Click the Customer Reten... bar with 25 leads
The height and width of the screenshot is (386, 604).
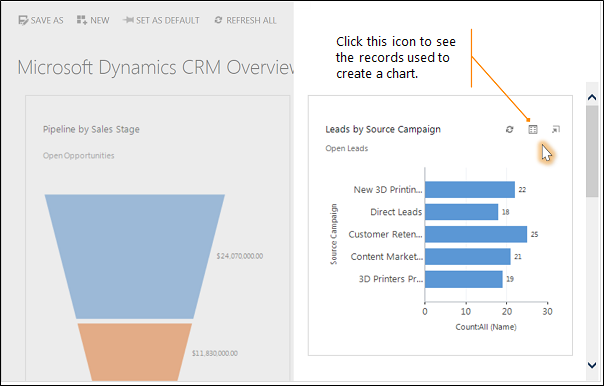(x=476, y=234)
